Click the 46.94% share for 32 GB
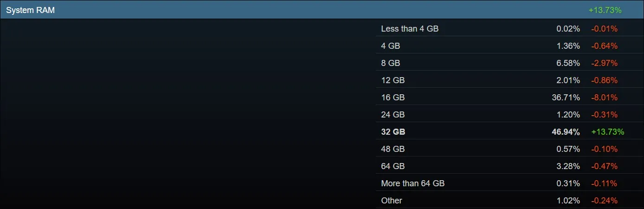644x209 pixels. pyautogui.click(x=566, y=132)
